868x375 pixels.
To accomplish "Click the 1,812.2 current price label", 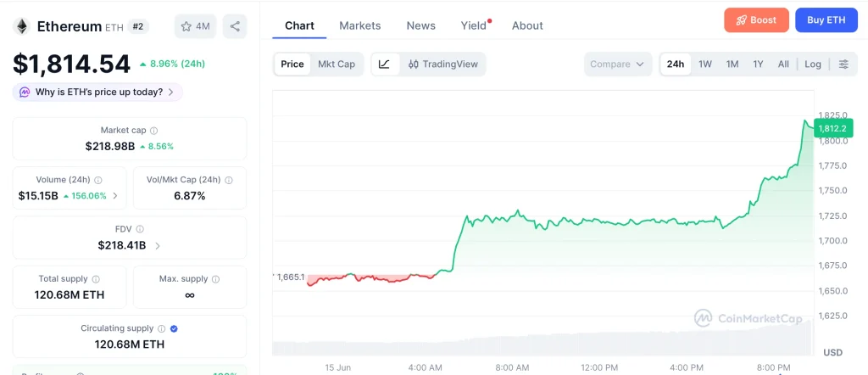I will [x=833, y=128].
